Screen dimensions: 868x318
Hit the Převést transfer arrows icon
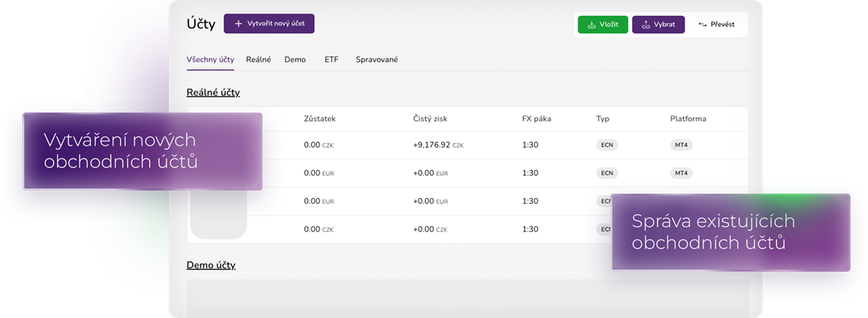[702, 25]
